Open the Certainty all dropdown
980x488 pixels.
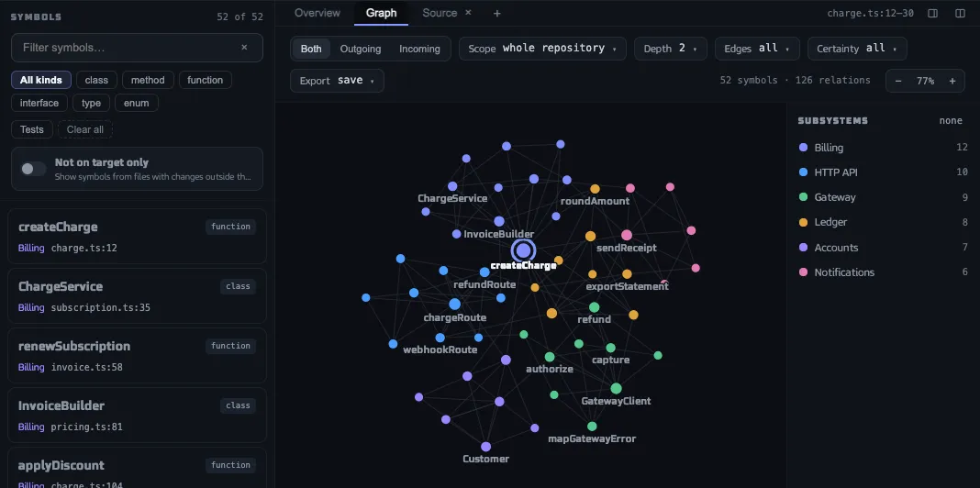(857, 49)
